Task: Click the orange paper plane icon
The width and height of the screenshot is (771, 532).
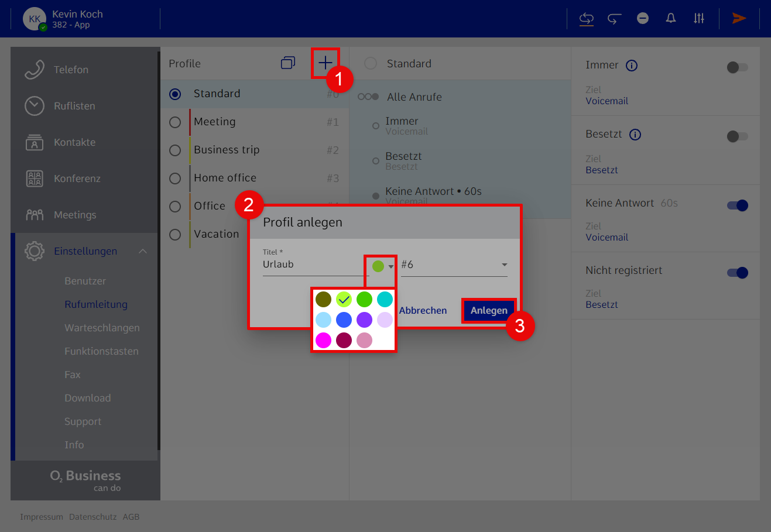Action: pos(739,18)
